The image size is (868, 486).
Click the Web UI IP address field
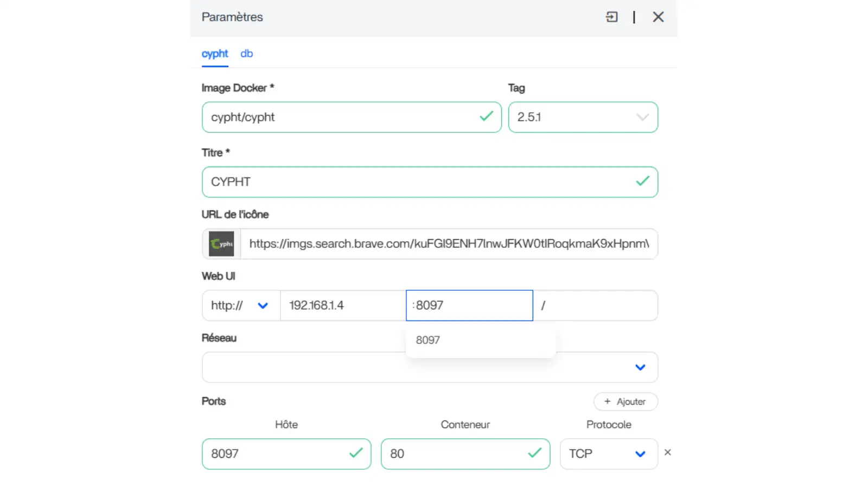[342, 305]
